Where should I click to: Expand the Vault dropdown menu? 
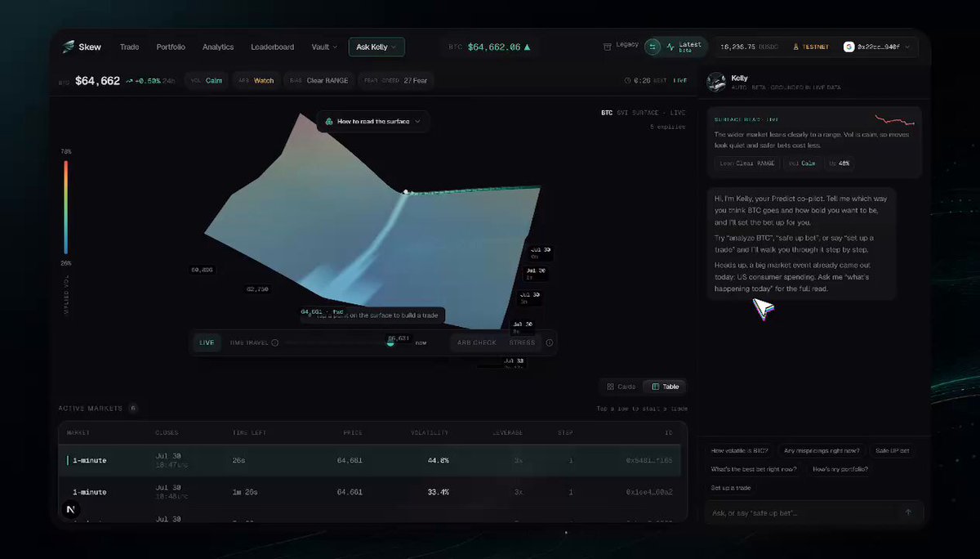pos(324,47)
